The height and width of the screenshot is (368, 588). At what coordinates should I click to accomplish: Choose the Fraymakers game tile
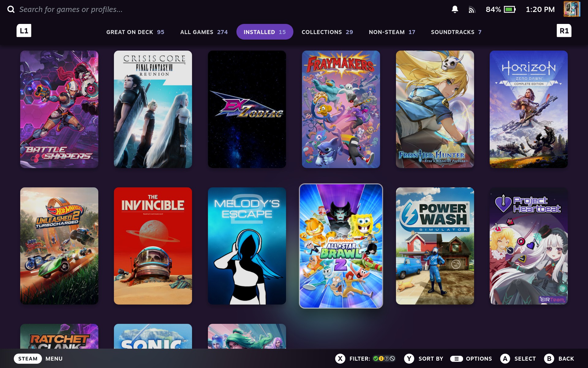[341, 109]
